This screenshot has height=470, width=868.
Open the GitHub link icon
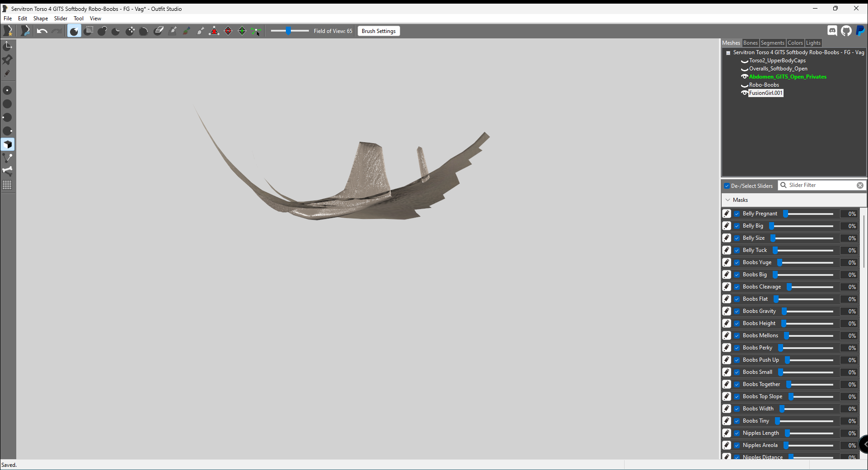pyautogui.click(x=846, y=30)
